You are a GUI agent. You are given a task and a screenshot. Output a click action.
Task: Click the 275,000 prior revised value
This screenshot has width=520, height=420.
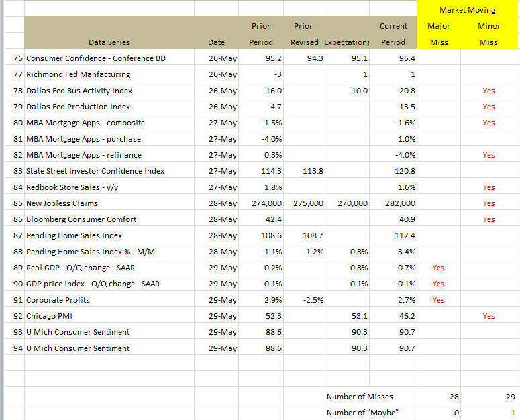point(308,203)
